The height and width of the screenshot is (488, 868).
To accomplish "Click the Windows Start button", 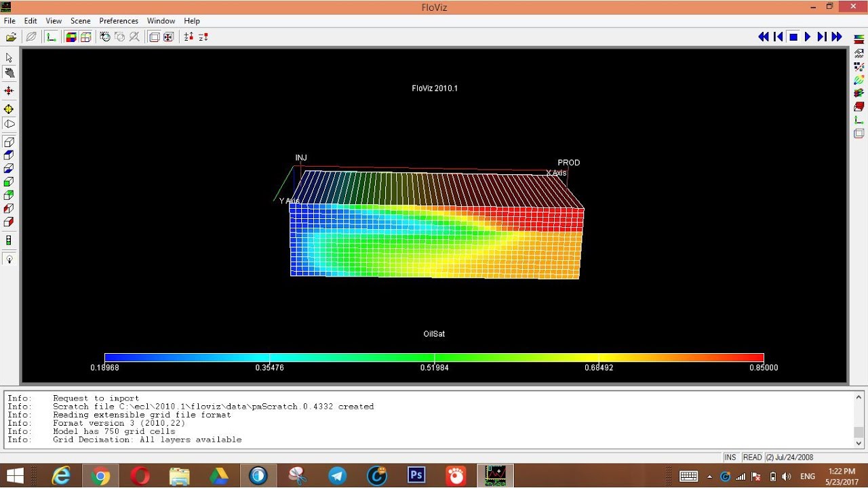I will 15,476.
